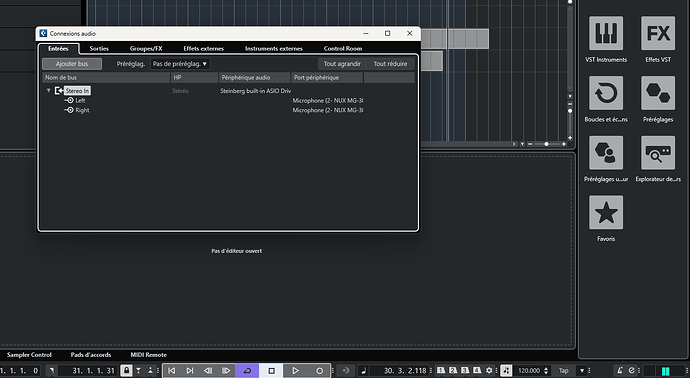Viewport: 690px width, 378px height.
Task: Click the Ajouter bus button
Action: coord(72,64)
